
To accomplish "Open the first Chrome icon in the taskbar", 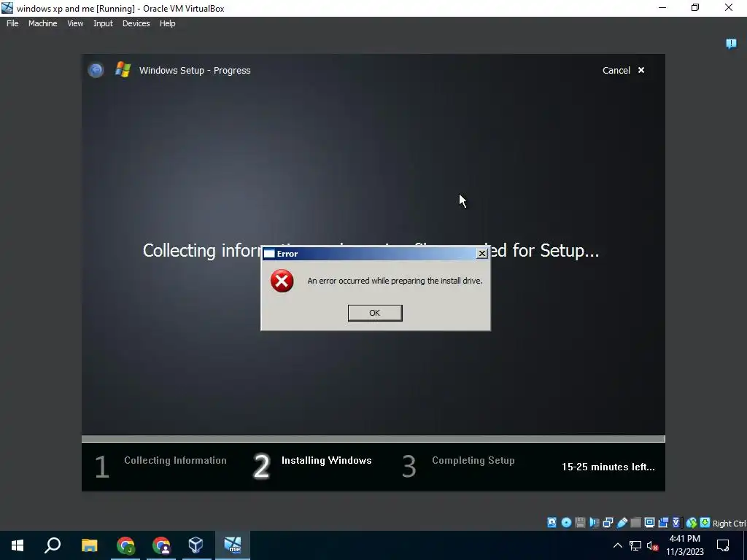I will pos(125,545).
